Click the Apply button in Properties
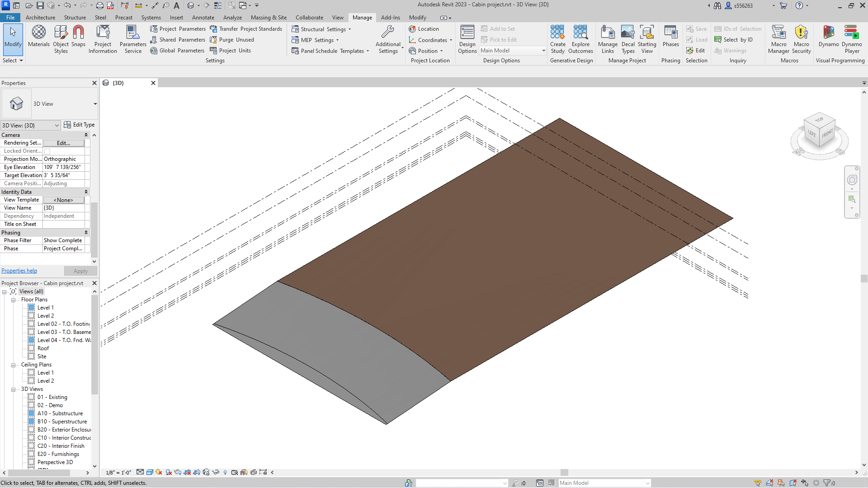The height and width of the screenshot is (488, 868). [x=80, y=271]
